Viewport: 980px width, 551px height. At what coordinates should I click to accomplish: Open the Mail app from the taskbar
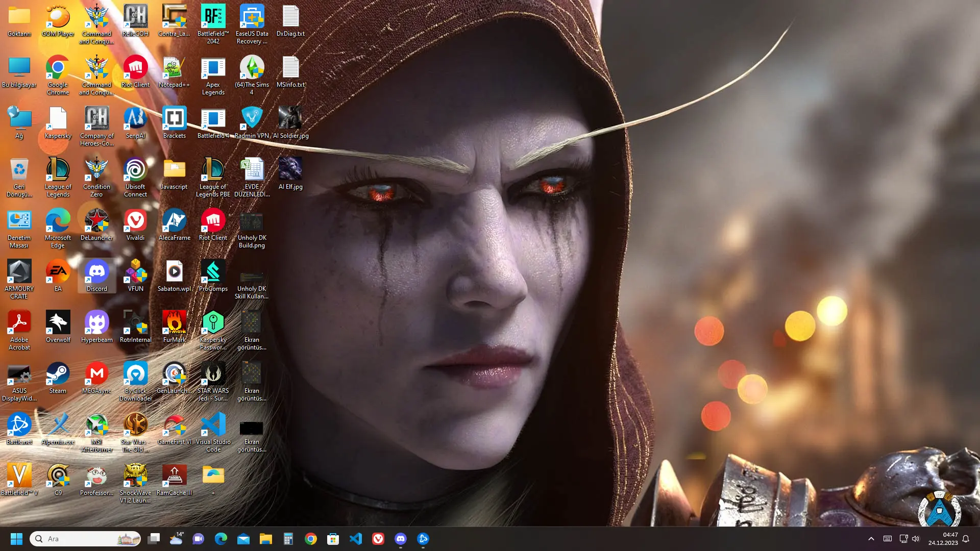point(243,539)
